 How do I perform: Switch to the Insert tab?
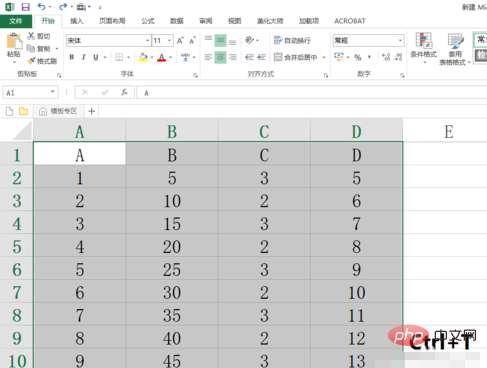(77, 21)
